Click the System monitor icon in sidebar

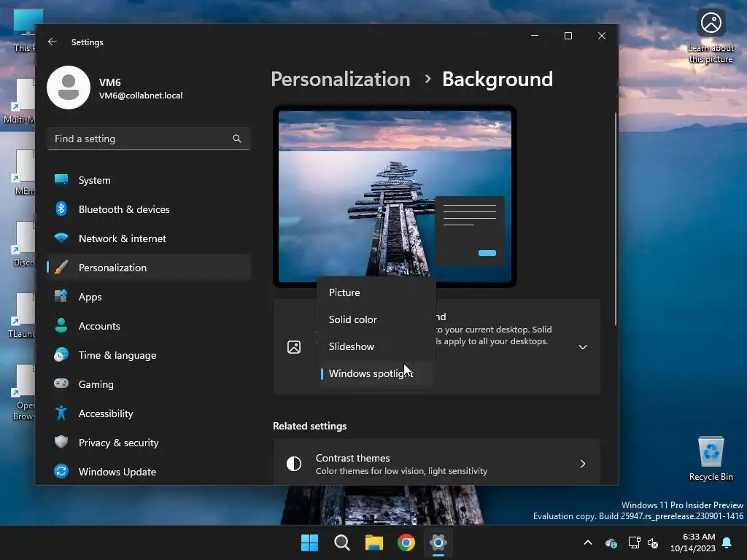61,179
